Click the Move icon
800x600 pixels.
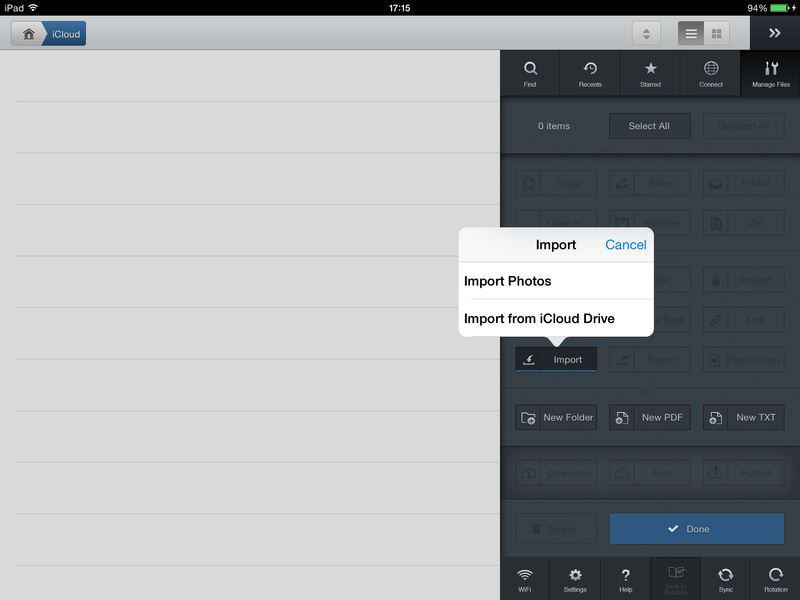[622, 183]
